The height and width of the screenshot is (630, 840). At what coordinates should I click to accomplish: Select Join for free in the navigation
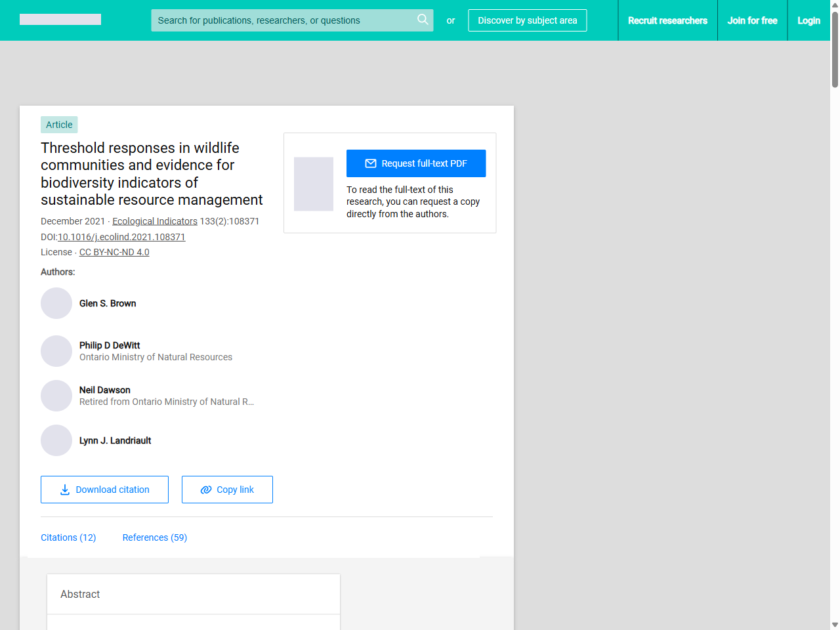[x=752, y=20]
